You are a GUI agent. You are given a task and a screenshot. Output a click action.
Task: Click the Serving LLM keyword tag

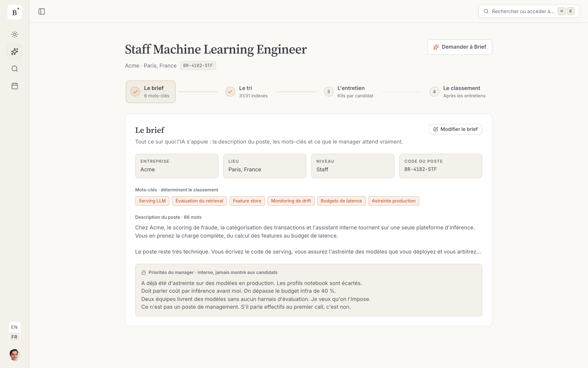152,201
